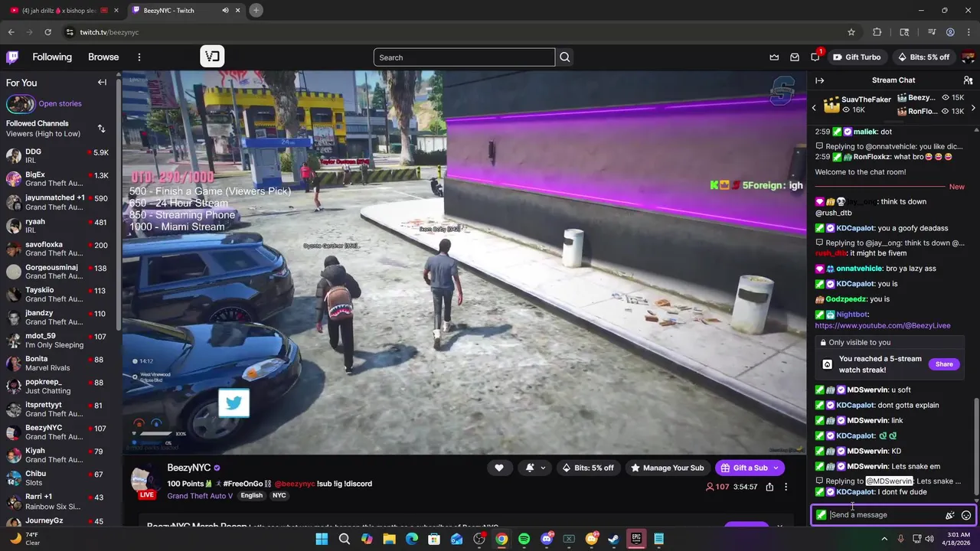Open Twitch notifications with red badge
The height and width of the screenshot is (551, 980).
coord(815,57)
